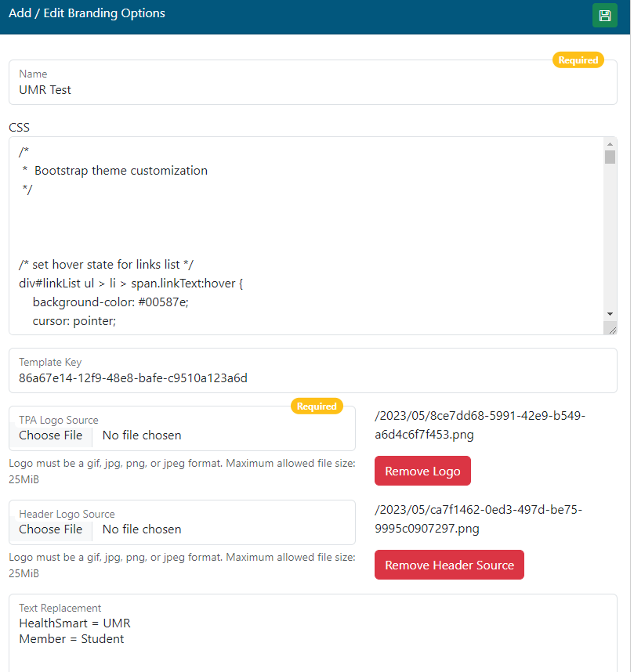Viewport: 634px width, 672px height.
Task: Click the Member = Student replacement line
Action: [71, 639]
